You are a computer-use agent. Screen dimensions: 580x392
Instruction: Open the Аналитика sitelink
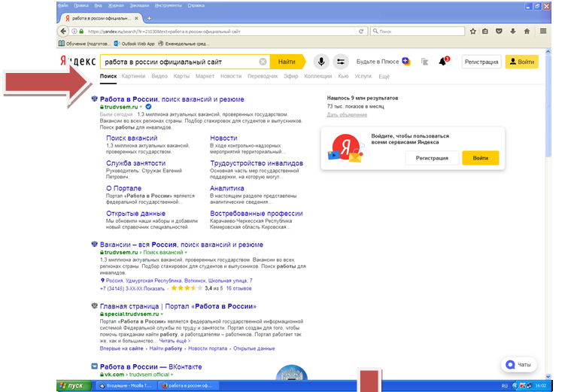(x=226, y=188)
